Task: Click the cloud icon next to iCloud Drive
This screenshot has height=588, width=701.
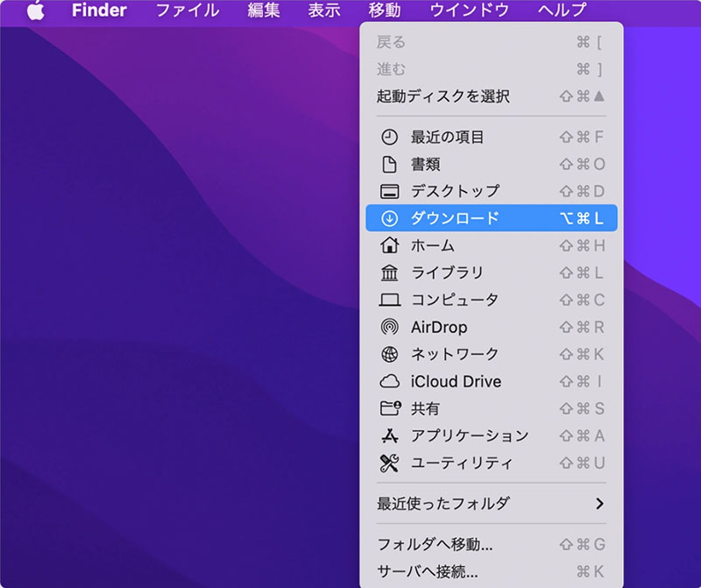Action: pyautogui.click(x=389, y=382)
